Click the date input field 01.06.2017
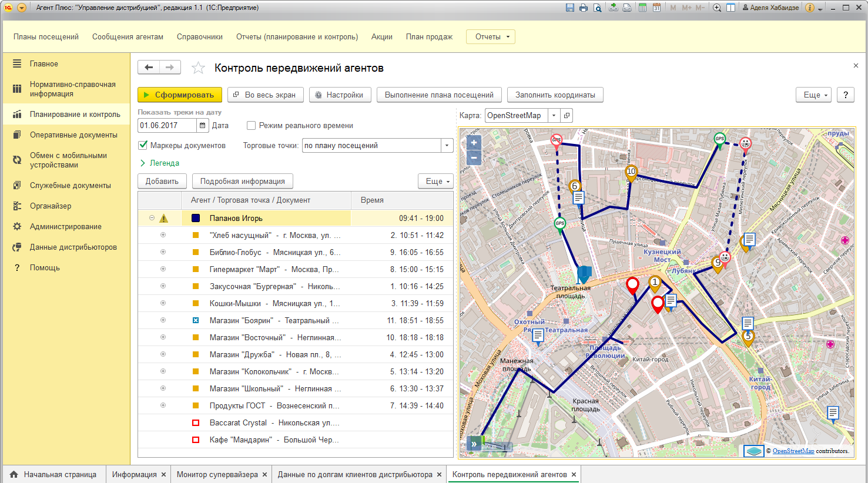Viewport: 868px width, 483px height. [x=167, y=125]
